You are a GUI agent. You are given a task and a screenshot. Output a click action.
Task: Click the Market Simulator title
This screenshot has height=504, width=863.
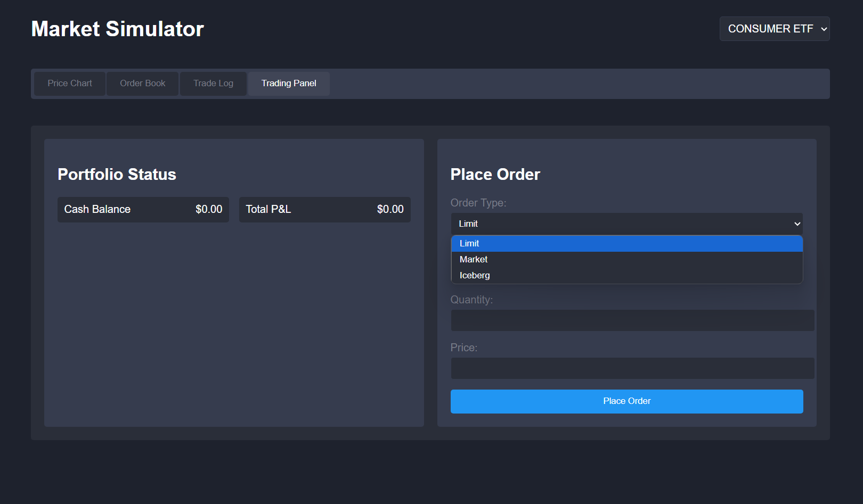click(118, 29)
